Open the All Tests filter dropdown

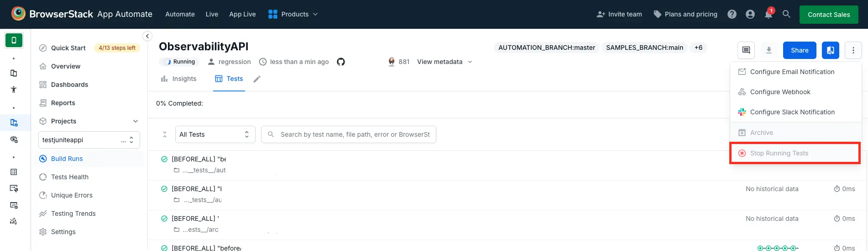click(215, 134)
